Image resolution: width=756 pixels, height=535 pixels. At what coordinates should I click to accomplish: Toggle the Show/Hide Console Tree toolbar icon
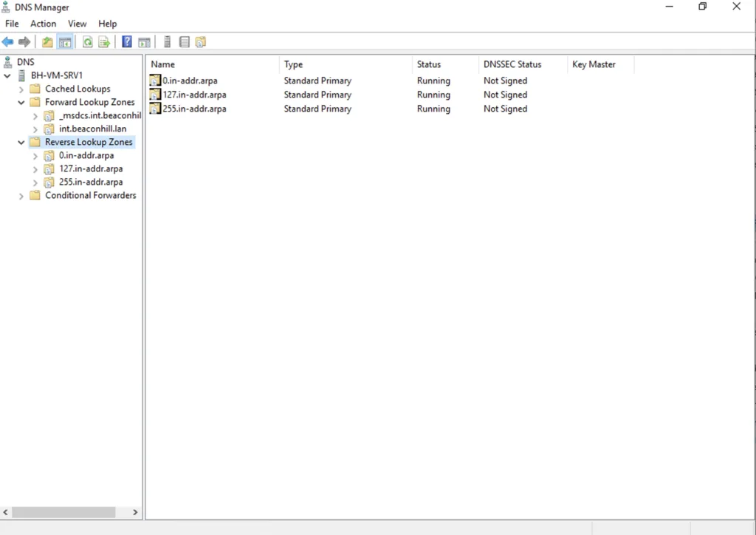click(x=65, y=42)
